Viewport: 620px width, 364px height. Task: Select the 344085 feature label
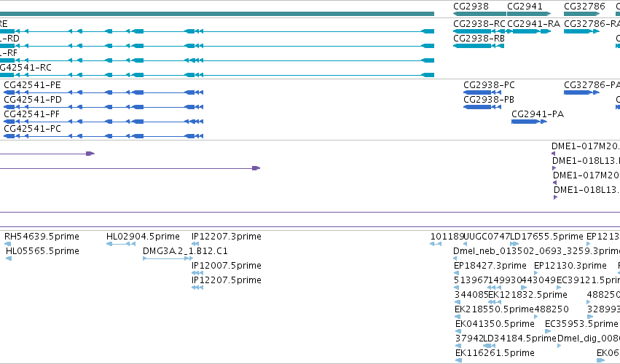(x=471, y=295)
